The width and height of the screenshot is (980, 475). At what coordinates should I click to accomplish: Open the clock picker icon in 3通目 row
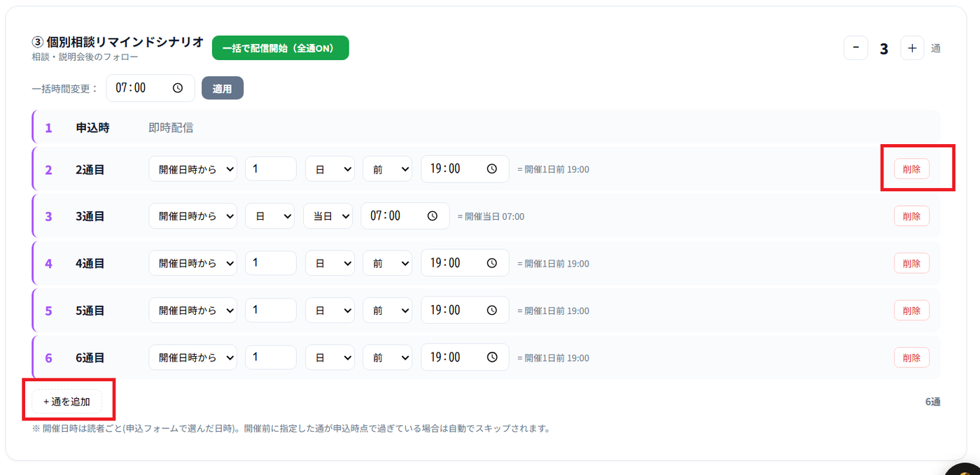point(433,216)
